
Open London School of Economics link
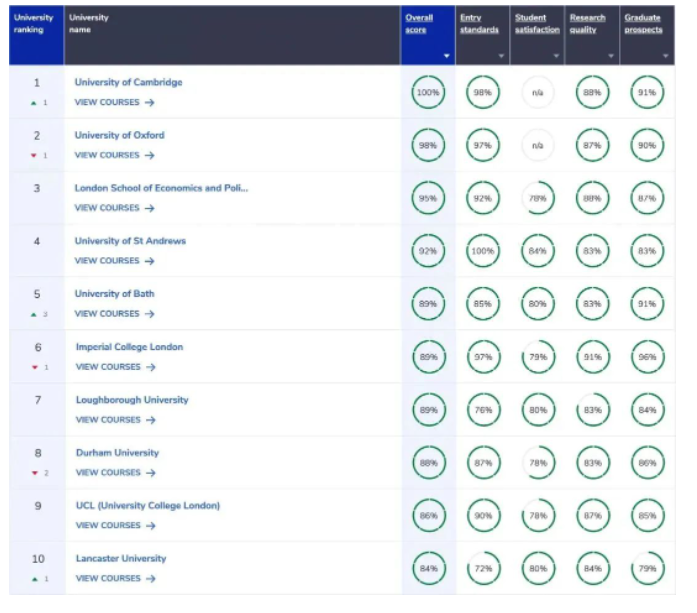point(161,188)
